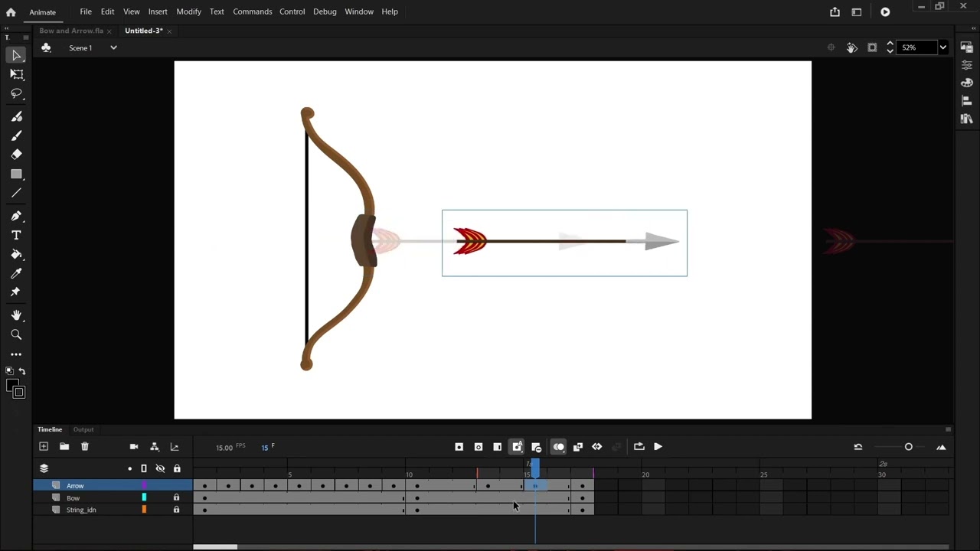Open the Edit menu
The height and width of the screenshot is (551, 980).
(x=107, y=11)
